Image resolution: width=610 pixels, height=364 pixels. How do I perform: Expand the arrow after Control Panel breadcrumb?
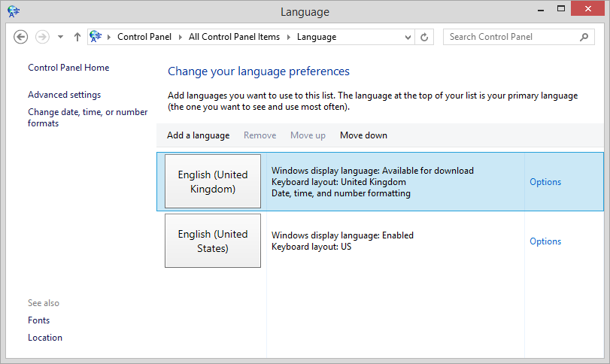[180, 37]
